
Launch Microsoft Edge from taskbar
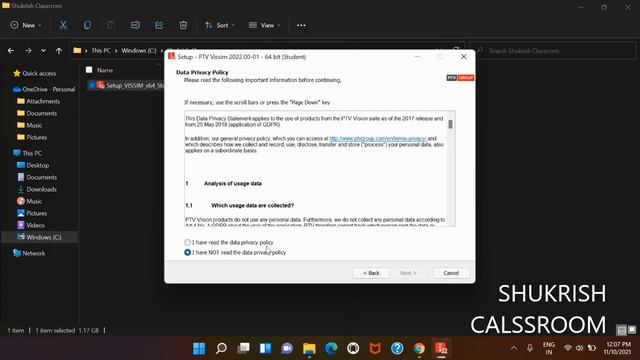click(331, 349)
